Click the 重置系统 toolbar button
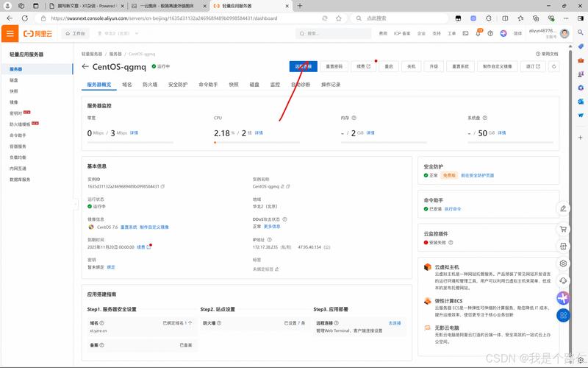Image resolution: width=588 pixels, height=368 pixels. (461, 66)
